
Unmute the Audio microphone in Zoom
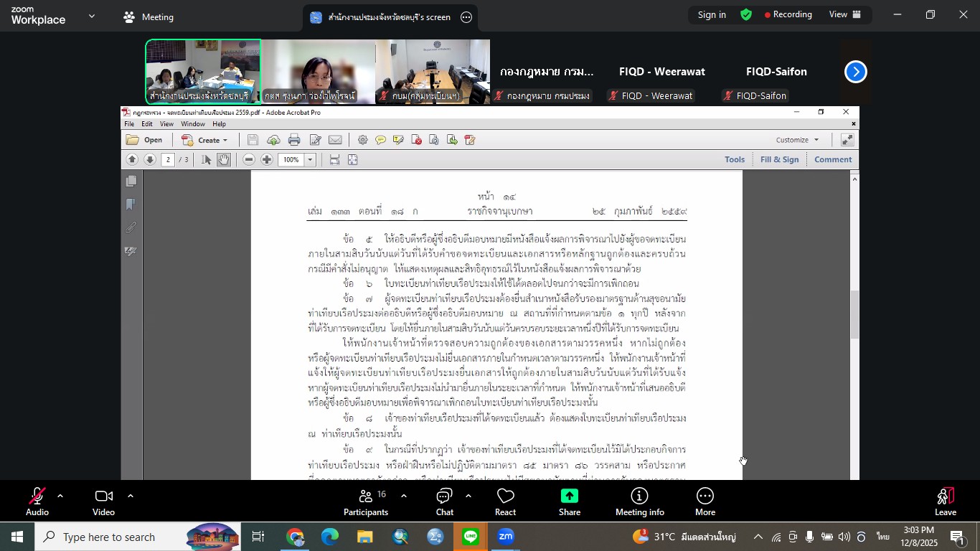pyautogui.click(x=37, y=501)
